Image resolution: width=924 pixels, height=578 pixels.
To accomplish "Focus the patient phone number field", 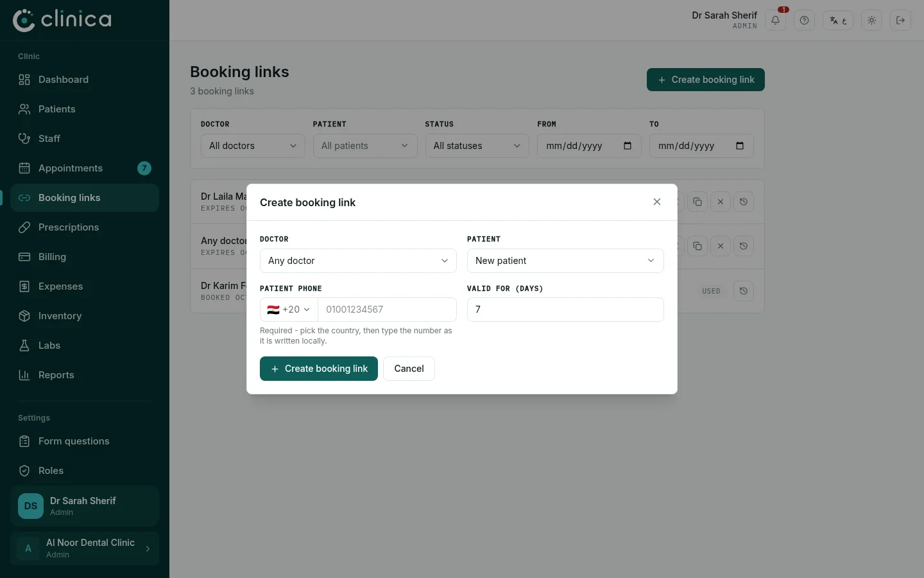I will click(x=387, y=310).
